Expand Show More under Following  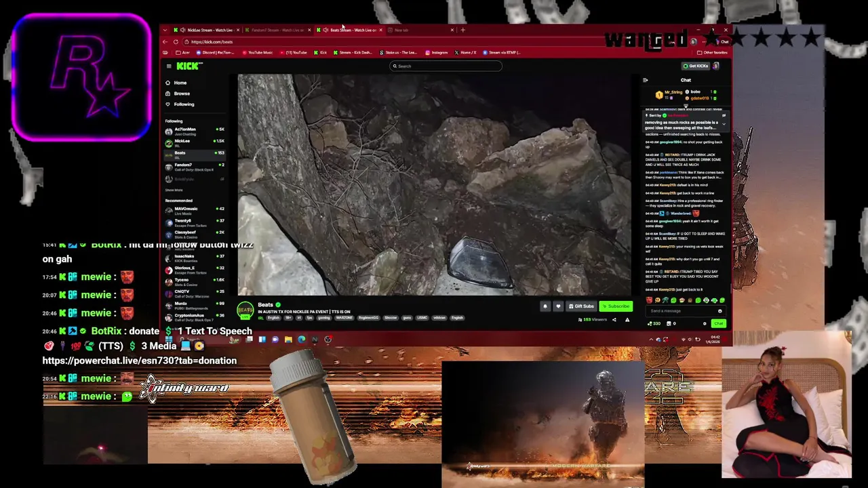click(174, 190)
